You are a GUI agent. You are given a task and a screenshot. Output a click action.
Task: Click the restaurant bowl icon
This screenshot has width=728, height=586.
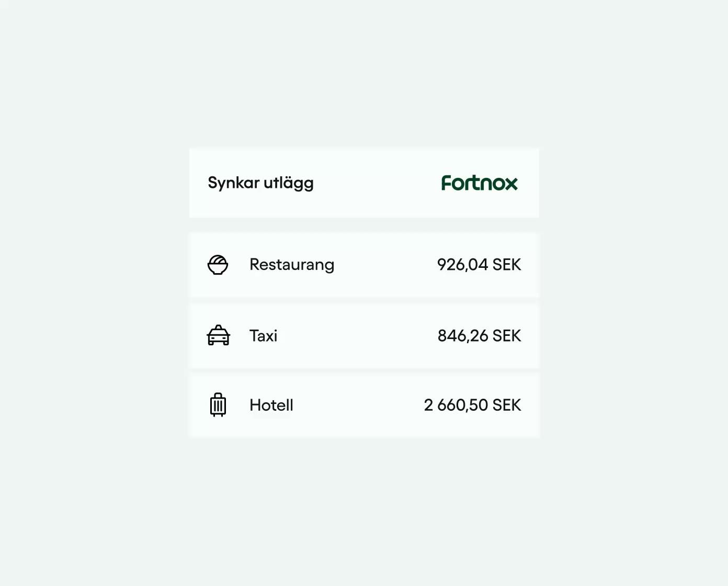point(218,265)
